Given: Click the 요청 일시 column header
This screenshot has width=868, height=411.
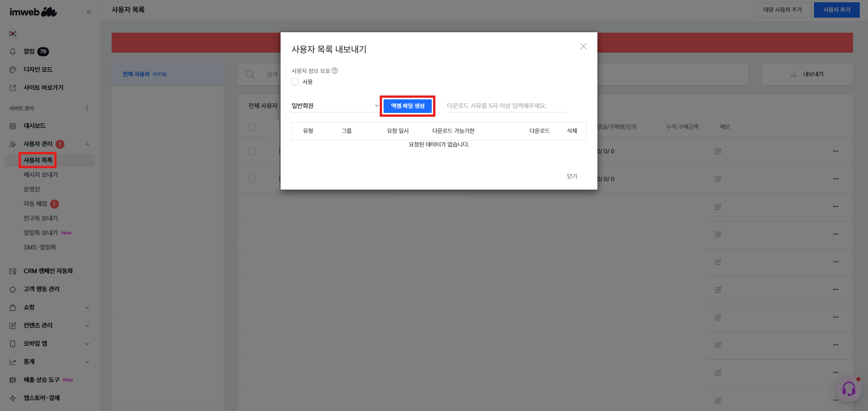Looking at the screenshot, I should (x=398, y=131).
